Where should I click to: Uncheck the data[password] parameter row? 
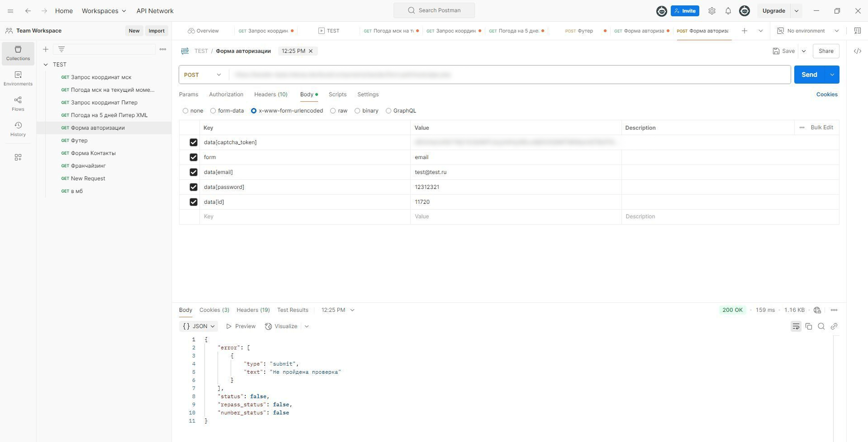pos(194,187)
